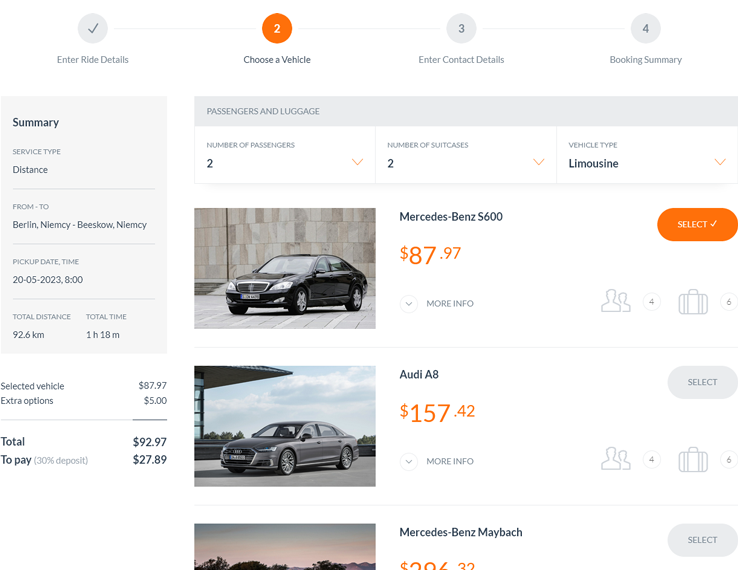738x570 pixels.
Task: Click the completed step checkmark circle
Action: pyautogui.click(x=93, y=28)
